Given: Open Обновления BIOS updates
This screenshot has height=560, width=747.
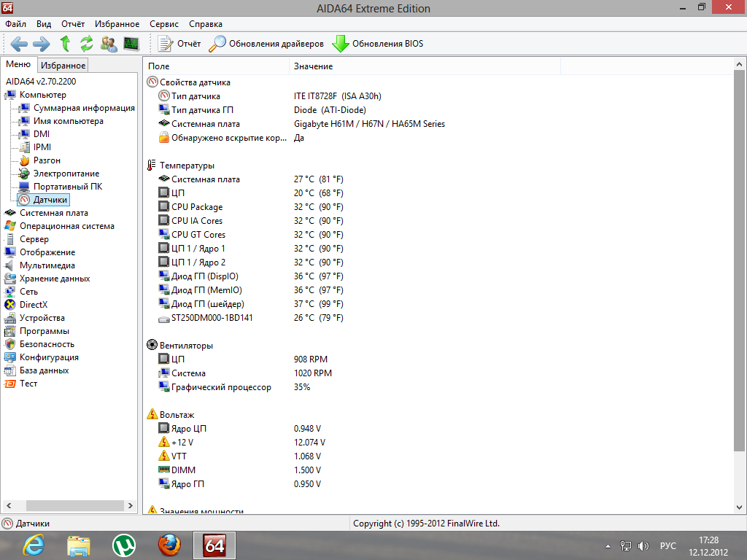Looking at the screenshot, I should 377,44.
